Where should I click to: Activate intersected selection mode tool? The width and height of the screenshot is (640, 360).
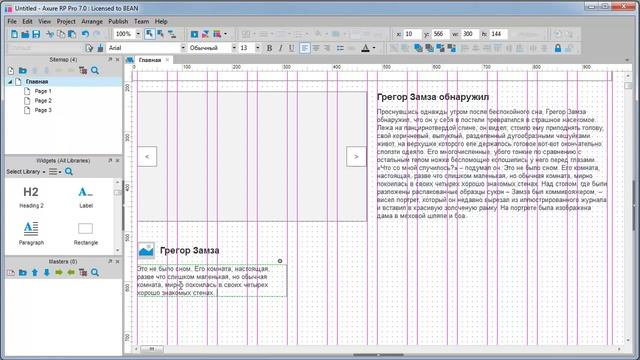pos(149,34)
